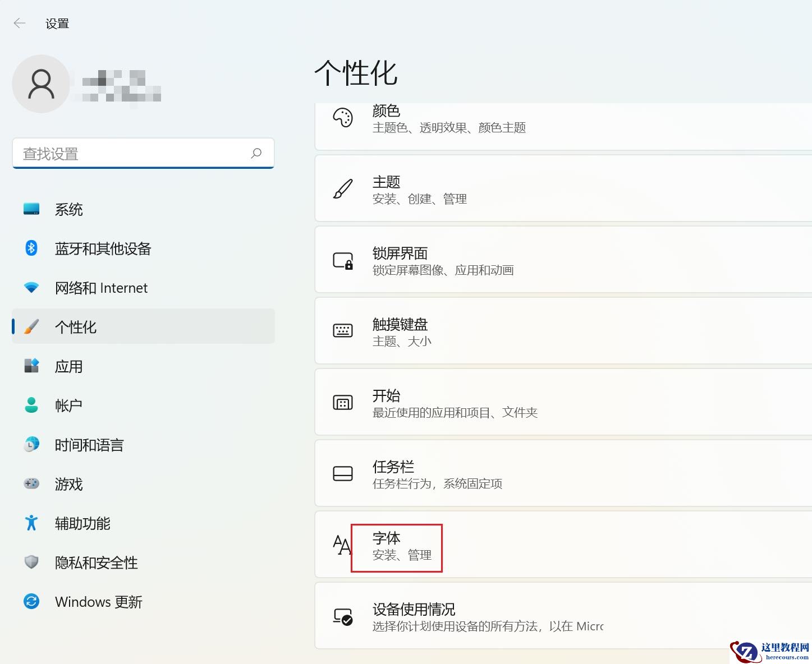
Task: Click the Start menu icon on 开始 card
Action: [x=343, y=403]
